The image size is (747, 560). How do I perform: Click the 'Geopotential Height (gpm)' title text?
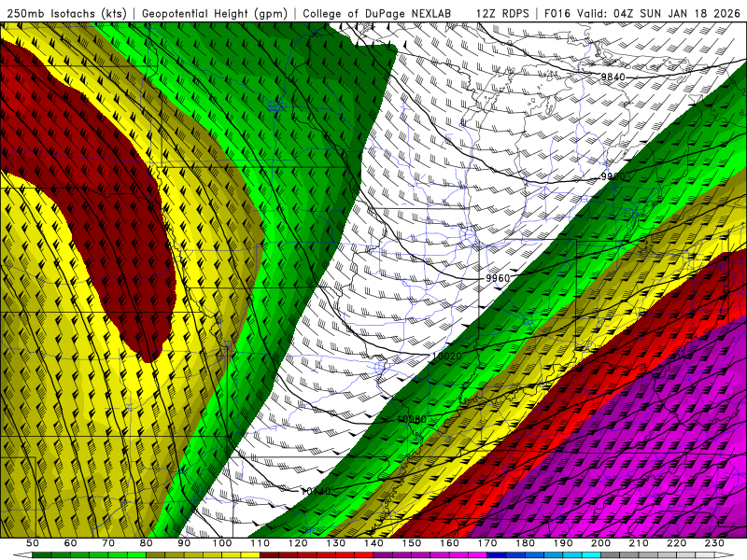[x=215, y=14]
